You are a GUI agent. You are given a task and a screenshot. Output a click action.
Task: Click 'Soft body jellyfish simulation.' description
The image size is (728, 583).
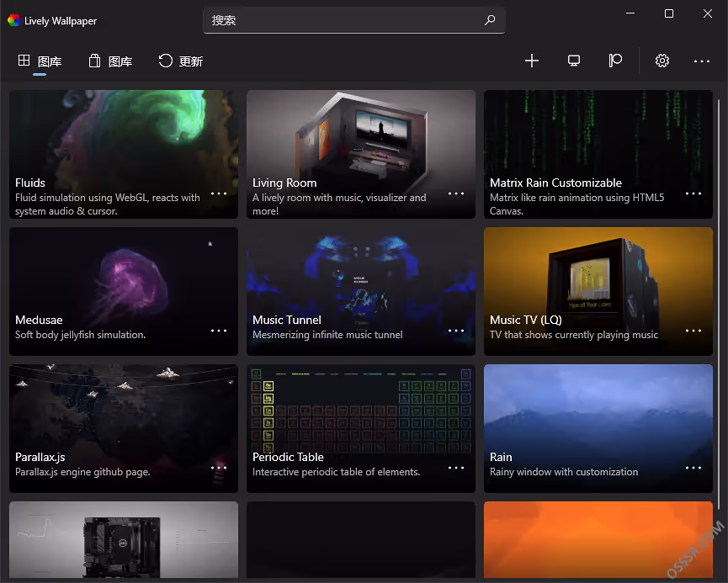point(80,335)
